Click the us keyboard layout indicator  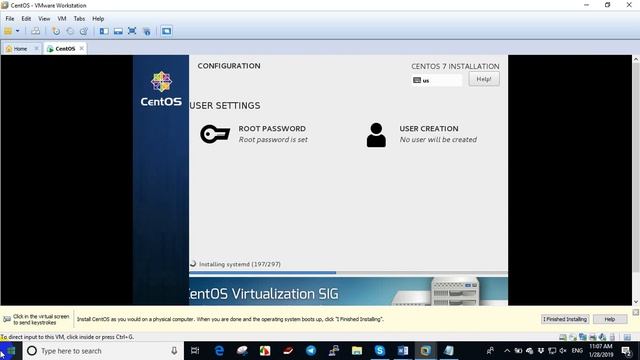coord(437,80)
